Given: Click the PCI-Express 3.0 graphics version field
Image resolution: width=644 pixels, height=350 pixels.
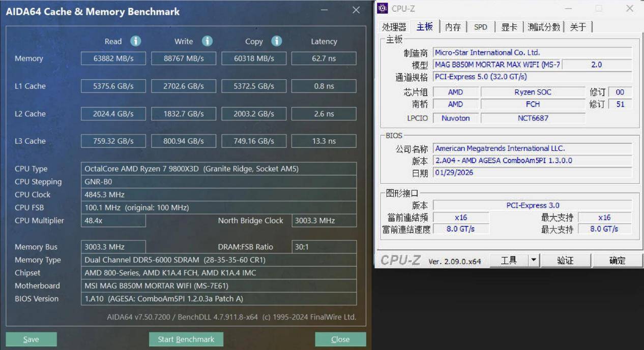Looking at the screenshot, I should pos(532,205).
